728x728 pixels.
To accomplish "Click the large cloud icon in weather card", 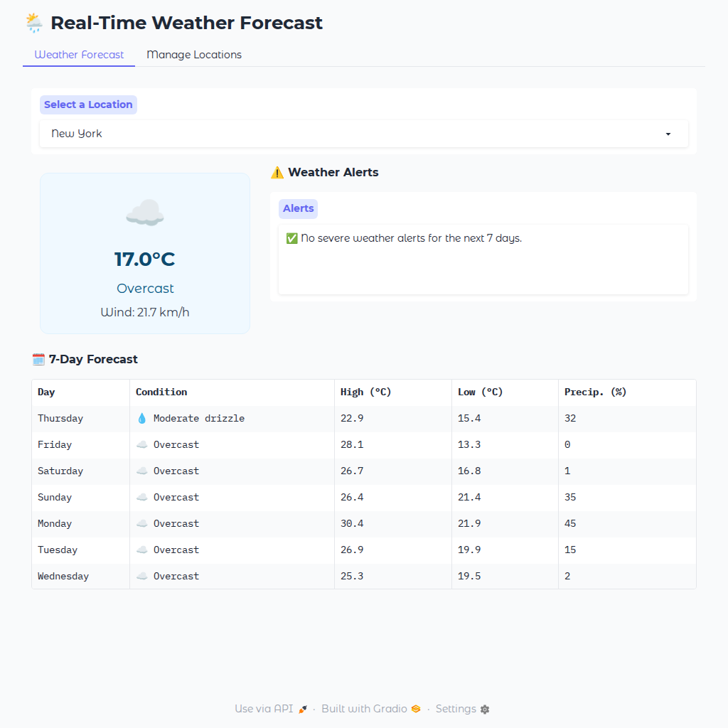I will pos(145,213).
